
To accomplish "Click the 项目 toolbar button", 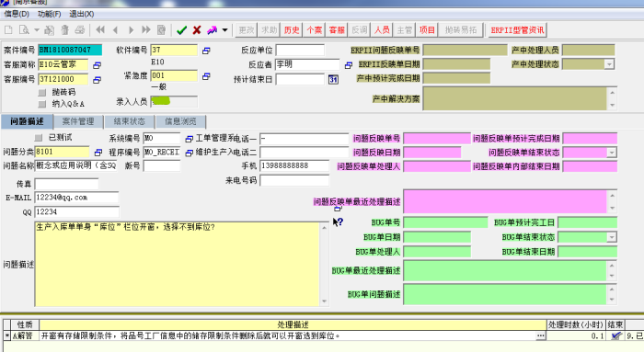I will click(427, 30).
